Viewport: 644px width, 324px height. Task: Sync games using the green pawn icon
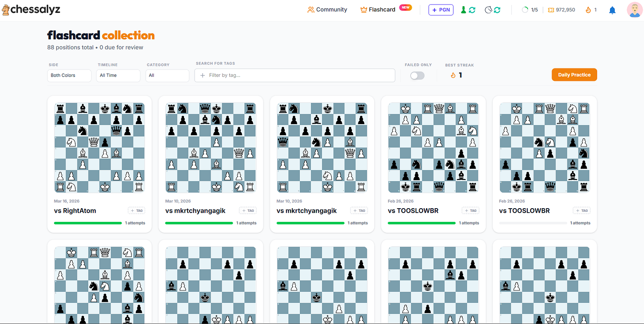[468, 10]
